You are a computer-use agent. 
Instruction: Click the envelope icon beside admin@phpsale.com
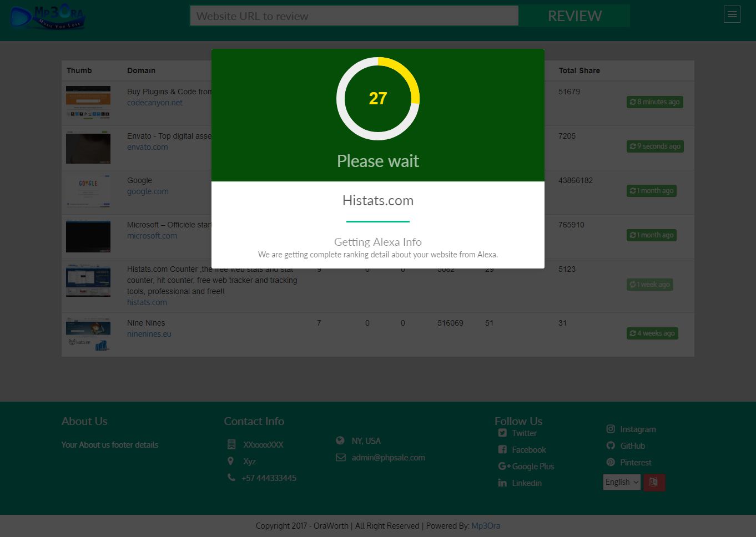pos(341,458)
